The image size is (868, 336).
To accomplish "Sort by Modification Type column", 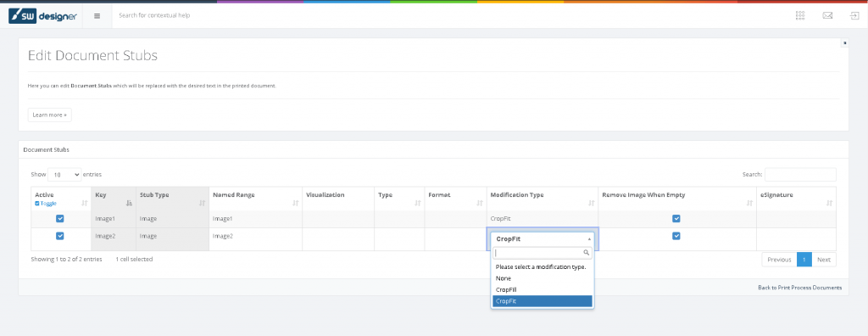I will click(x=591, y=204).
